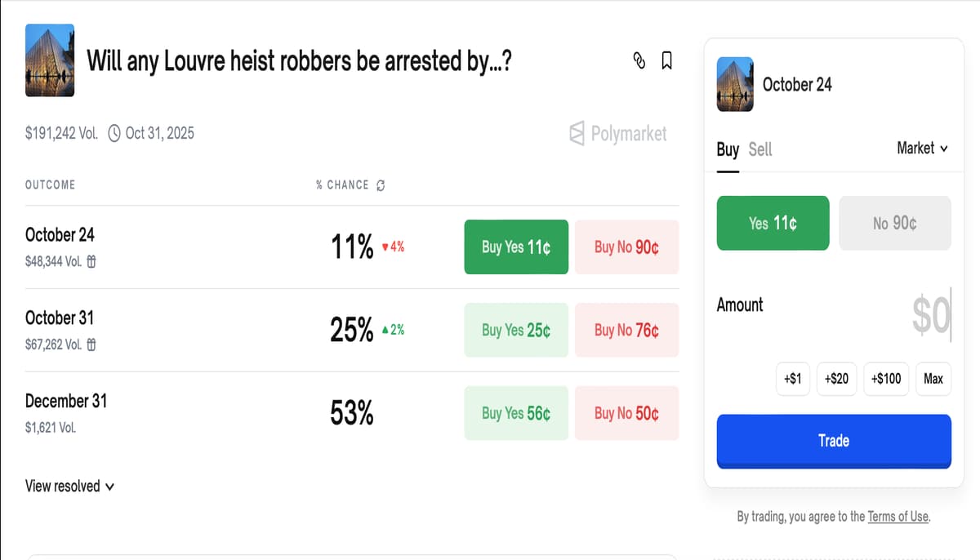Switch to the Sell tab
This screenshot has height=560, width=980.
pos(759,149)
